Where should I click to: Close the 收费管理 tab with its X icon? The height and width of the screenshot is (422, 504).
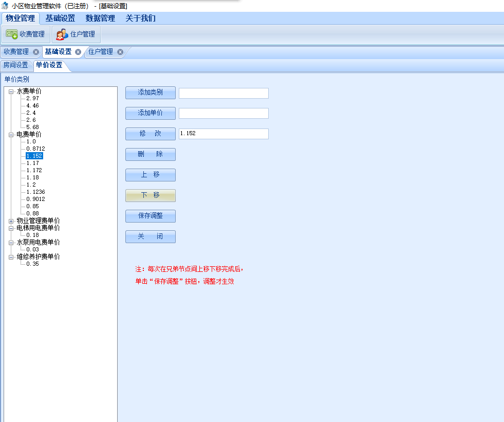35,52
